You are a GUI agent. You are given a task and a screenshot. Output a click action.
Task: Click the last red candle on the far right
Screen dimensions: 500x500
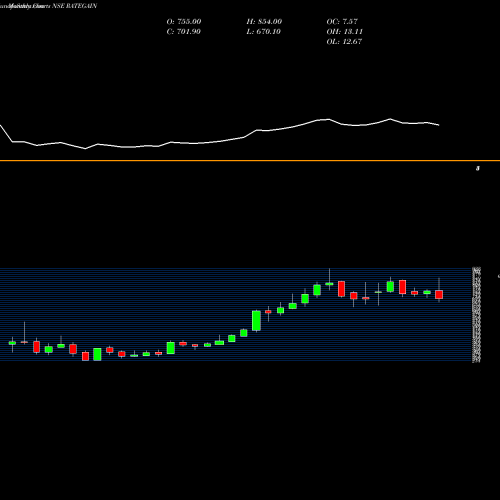(x=439, y=294)
